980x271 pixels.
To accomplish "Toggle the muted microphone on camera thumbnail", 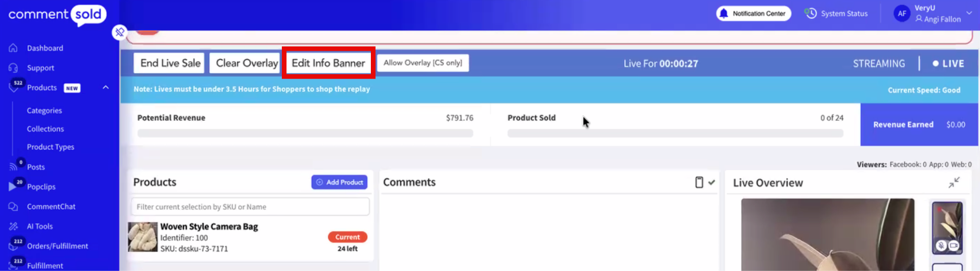I will [941, 246].
